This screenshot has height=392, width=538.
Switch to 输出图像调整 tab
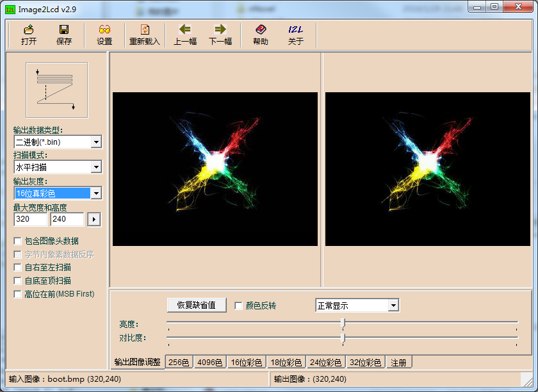point(137,362)
